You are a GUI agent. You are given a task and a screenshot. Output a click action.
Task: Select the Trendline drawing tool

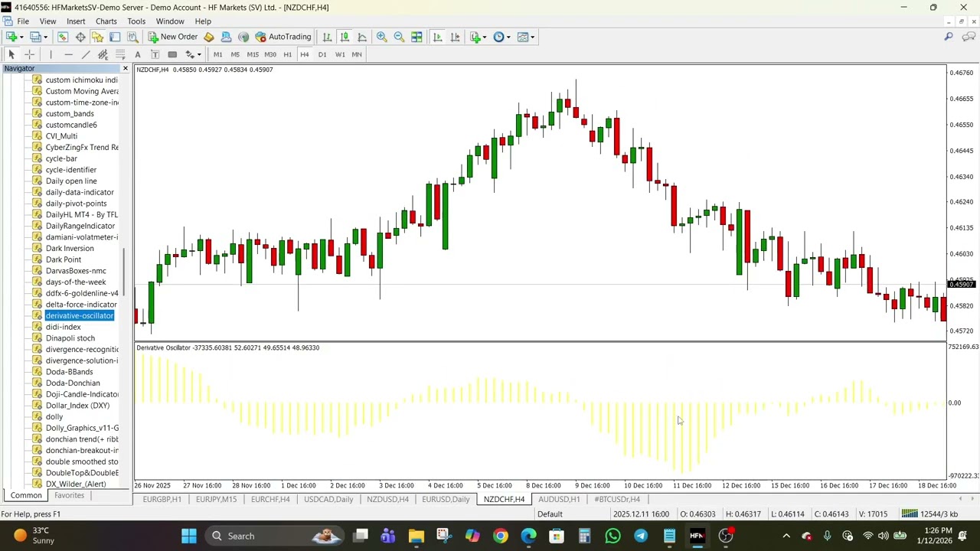click(x=86, y=54)
